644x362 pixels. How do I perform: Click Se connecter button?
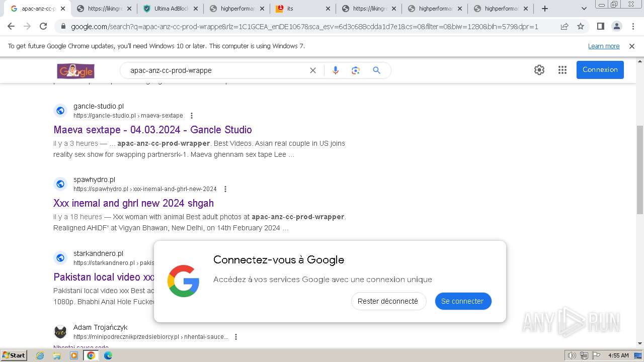point(462,301)
